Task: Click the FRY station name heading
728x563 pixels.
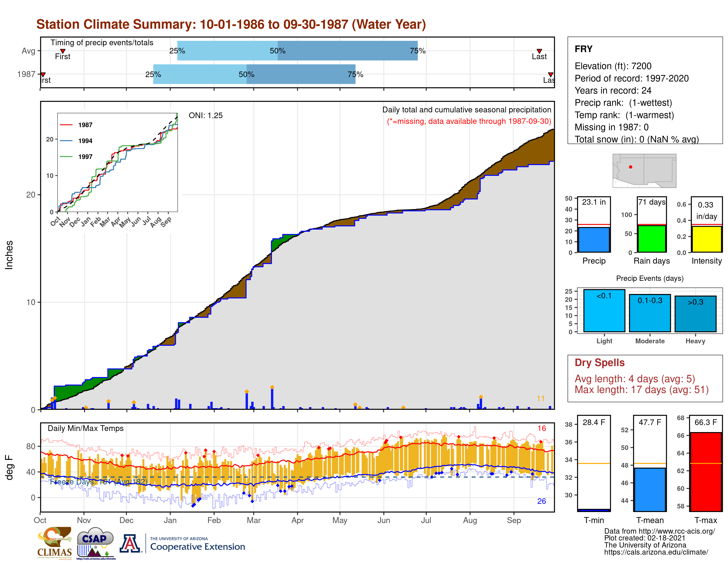Action: click(583, 49)
